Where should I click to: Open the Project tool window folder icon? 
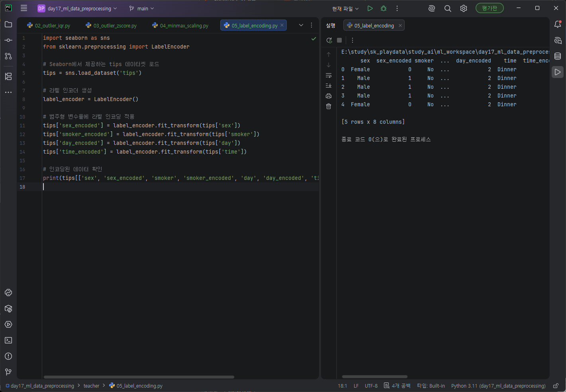pos(8,25)
